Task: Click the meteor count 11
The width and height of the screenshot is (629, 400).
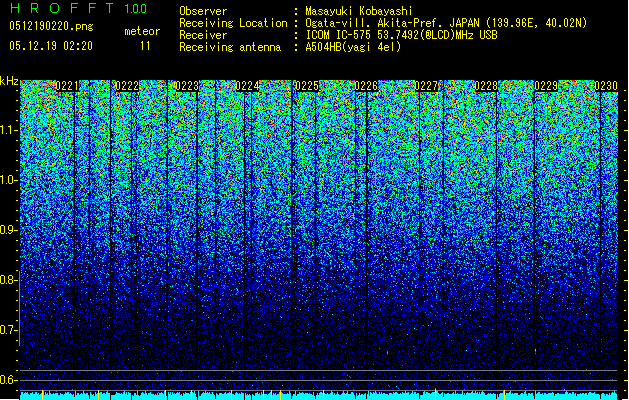Action: point(145,46)
